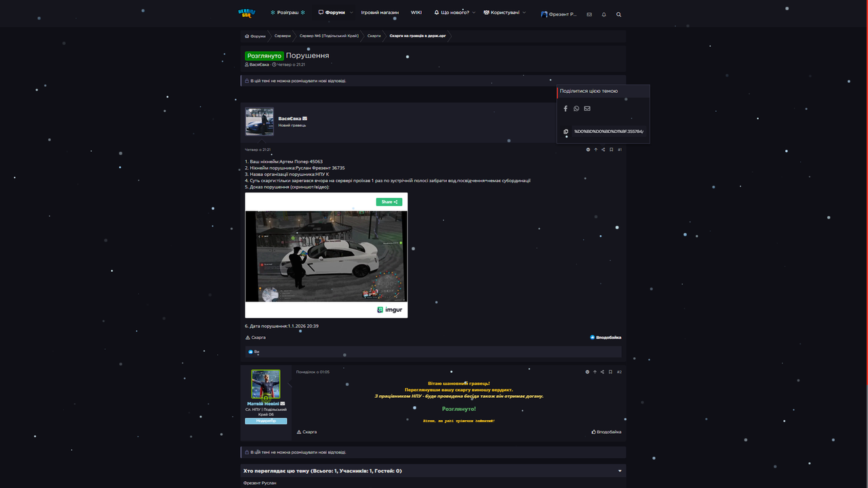Expand the Форуми dropdown arrow
Viewport: 868px width, 488px height.
[351, 13]
